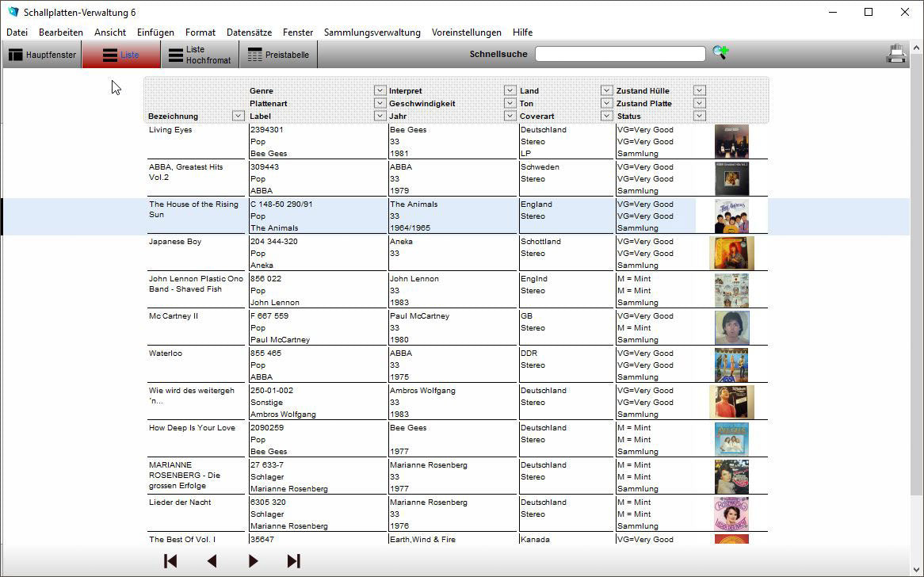
Task: Switch to the Preistabelle view
Action: click(x=278, y=55)
